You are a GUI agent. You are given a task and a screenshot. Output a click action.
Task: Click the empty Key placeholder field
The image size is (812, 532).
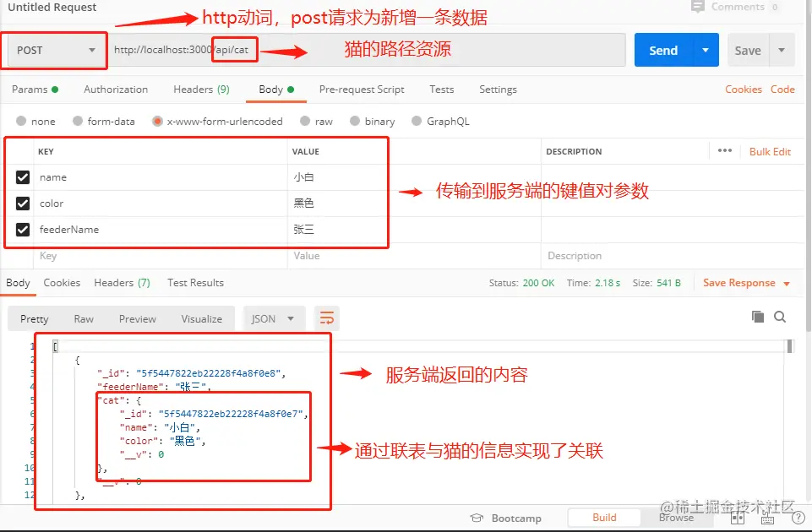coord(161,256)
